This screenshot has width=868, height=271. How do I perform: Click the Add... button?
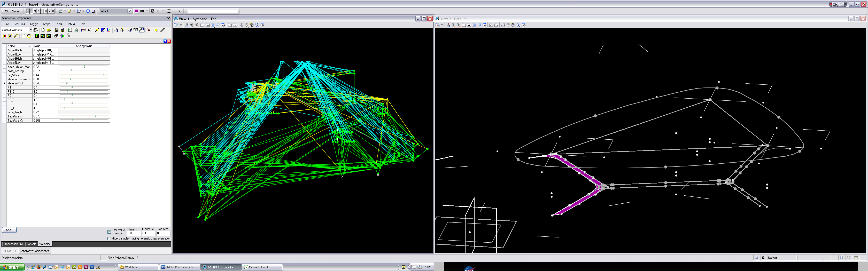click(9, 230)
